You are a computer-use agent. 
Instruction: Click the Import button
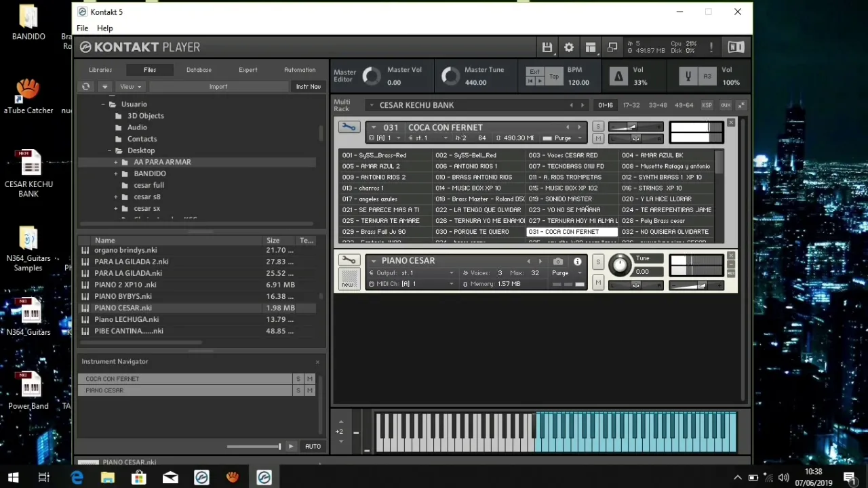(218, 87)
